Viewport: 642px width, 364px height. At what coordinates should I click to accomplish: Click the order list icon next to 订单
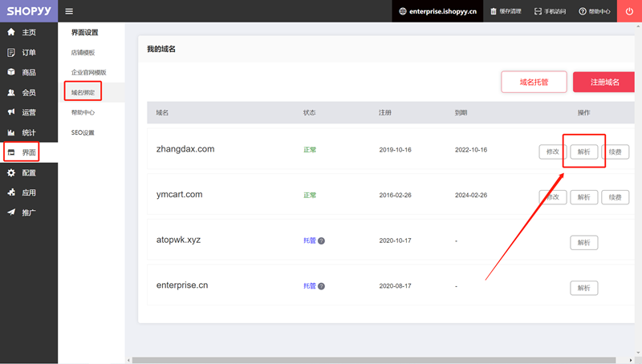pyautogui.click(x=11, y=52)
